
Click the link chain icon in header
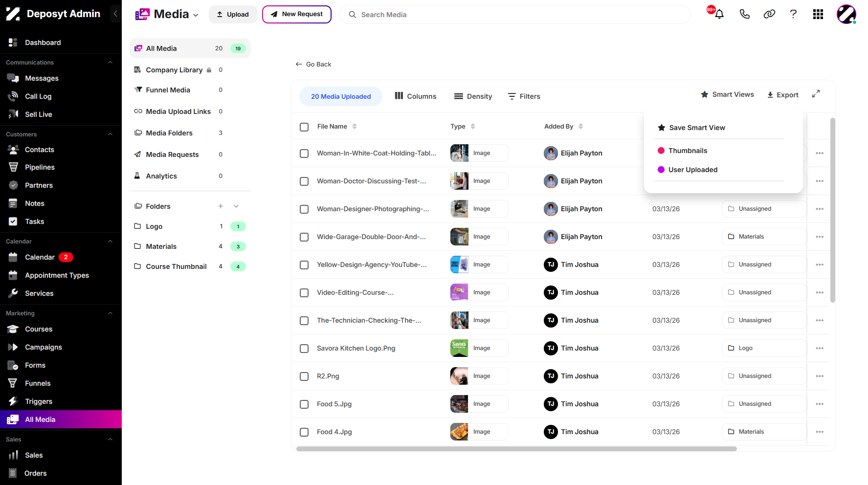pyautogui.click(x=769, y=14)
